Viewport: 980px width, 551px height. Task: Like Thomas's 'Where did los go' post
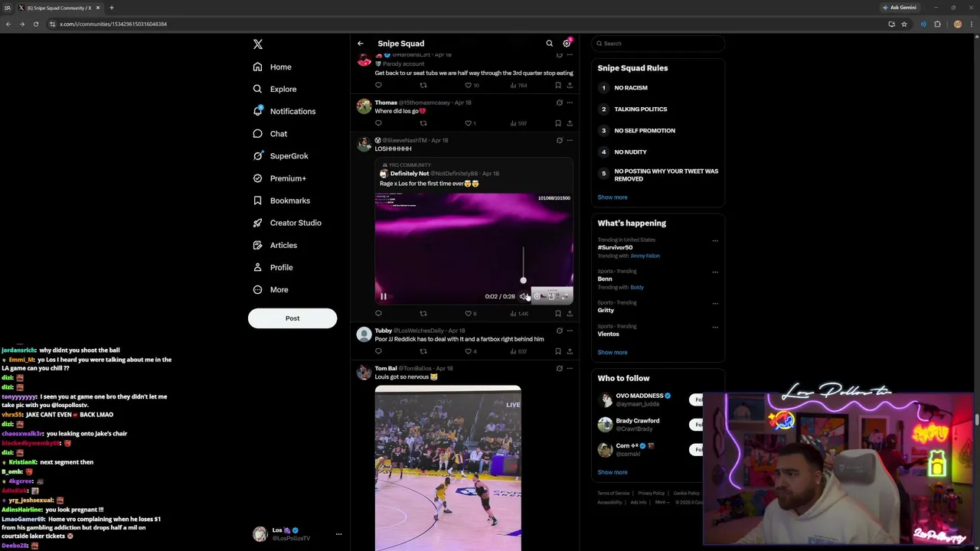[469, 123]
